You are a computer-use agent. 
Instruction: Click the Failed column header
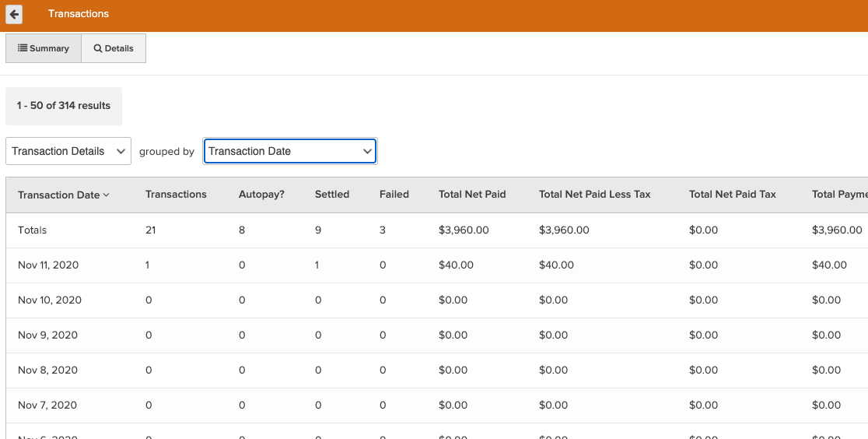coord(394,195)
